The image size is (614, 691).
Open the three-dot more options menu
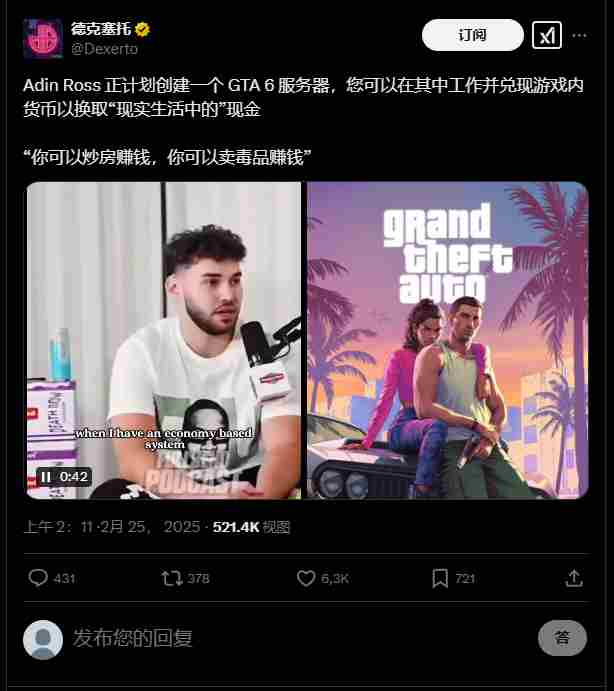point(579,35)
